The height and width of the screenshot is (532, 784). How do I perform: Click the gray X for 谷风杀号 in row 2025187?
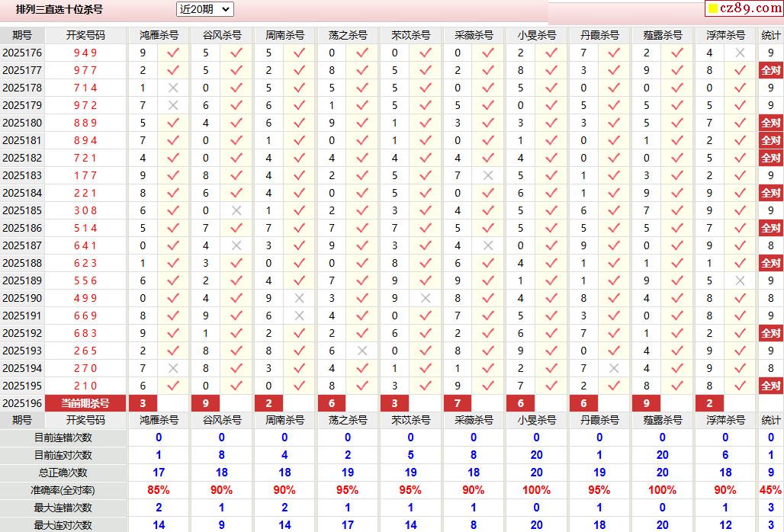tap(236, 245)
